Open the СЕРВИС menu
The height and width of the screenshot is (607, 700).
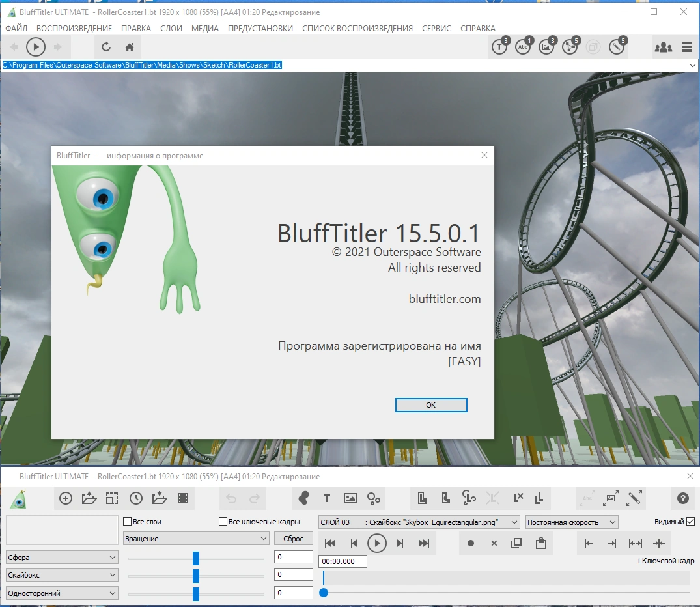437,29
